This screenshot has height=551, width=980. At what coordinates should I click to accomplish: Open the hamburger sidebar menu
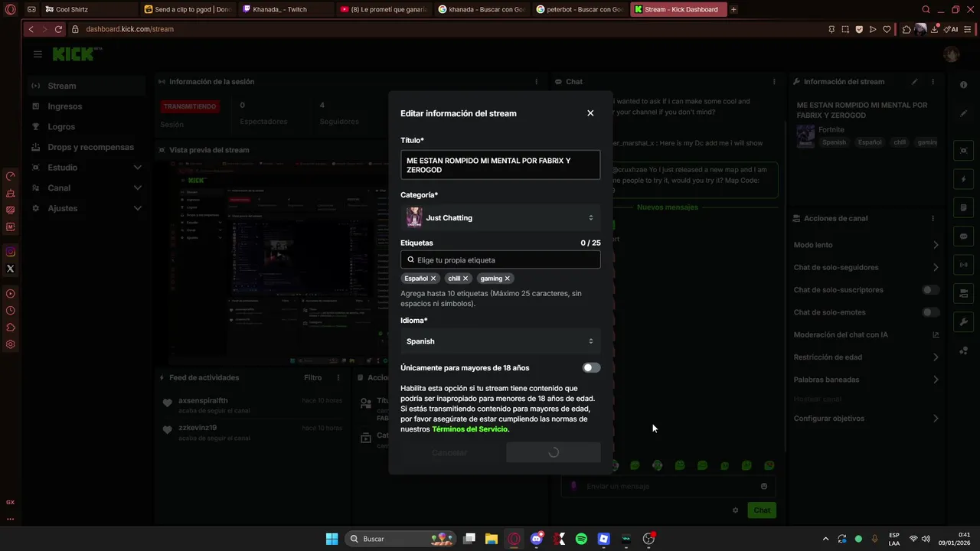point(38,54)
